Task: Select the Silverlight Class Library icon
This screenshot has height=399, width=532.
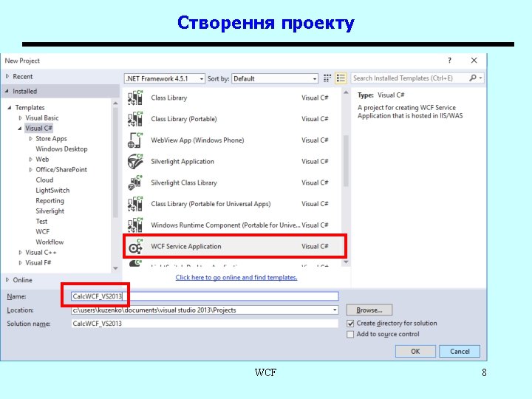Action: (x=135, y=183)
